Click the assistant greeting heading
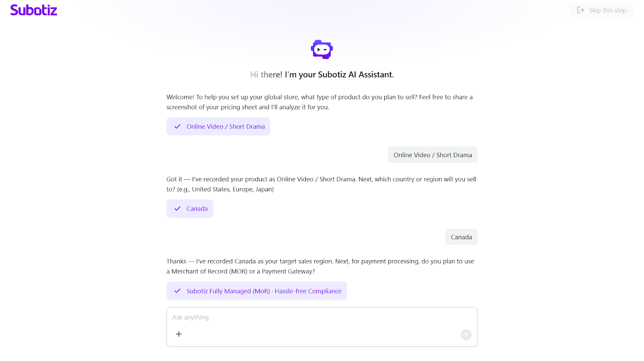644x361 pixels. (x=322, y=74)
